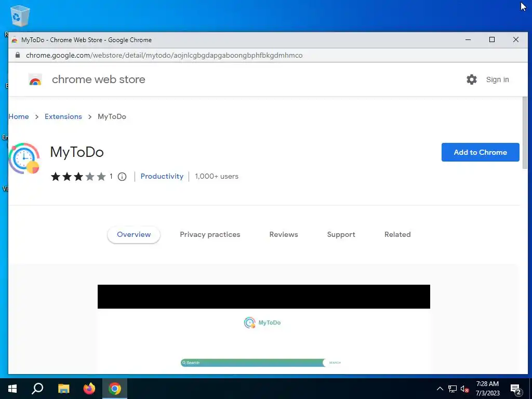The width and height of the screenshot is (532, 399).
Task: Click the MyToDo extension title heading
Action: [77, 152]
